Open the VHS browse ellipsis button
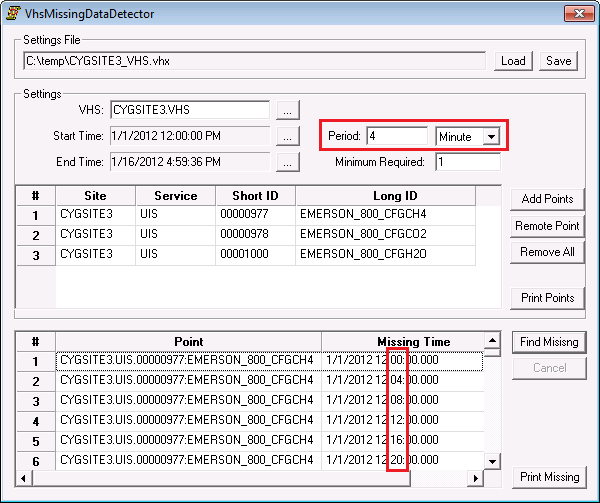The height and width of the screenshot is (503, 600). coord(288,110)
